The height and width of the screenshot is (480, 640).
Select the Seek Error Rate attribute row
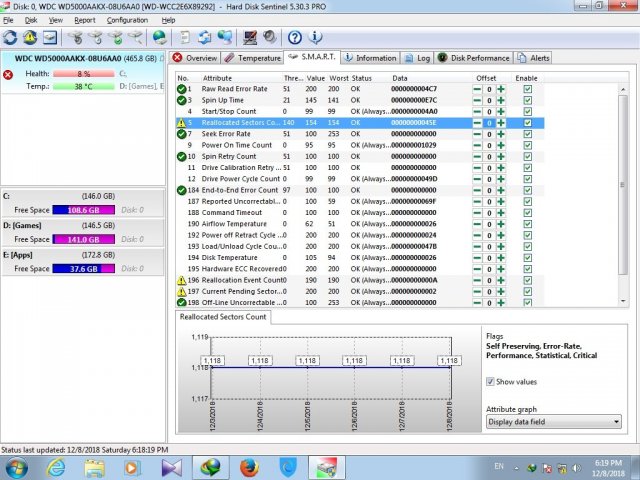coord(224,134)
